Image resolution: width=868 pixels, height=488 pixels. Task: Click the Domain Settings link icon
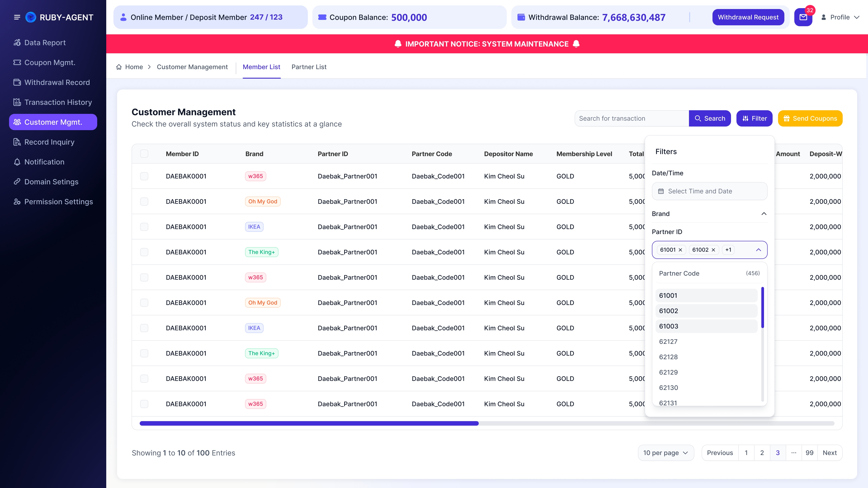(x=17, y=182)
